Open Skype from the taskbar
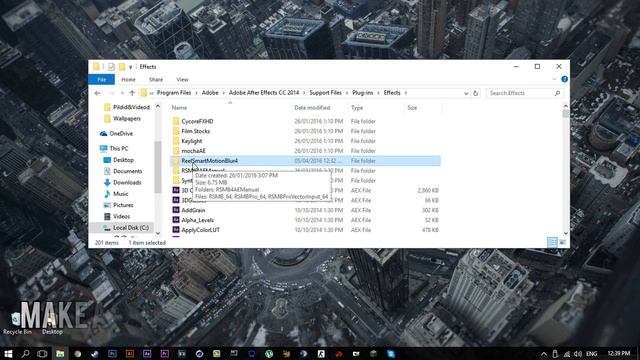Viewport: 640px width, 360px height. click(391, 354)
